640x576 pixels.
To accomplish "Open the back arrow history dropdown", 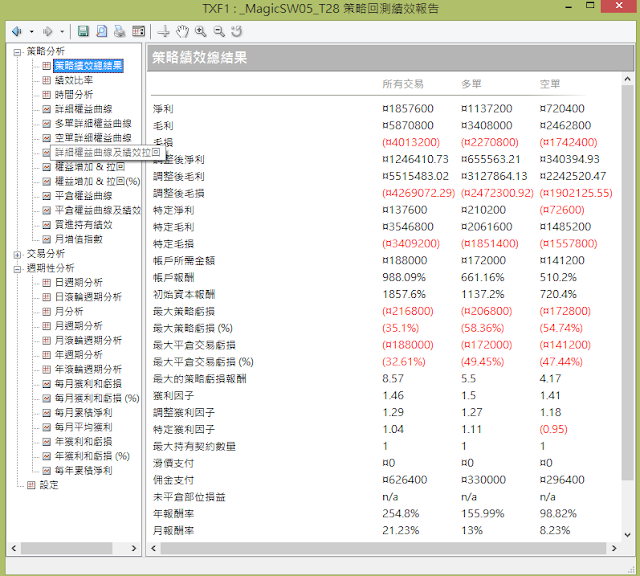I will tap(31, 31).
